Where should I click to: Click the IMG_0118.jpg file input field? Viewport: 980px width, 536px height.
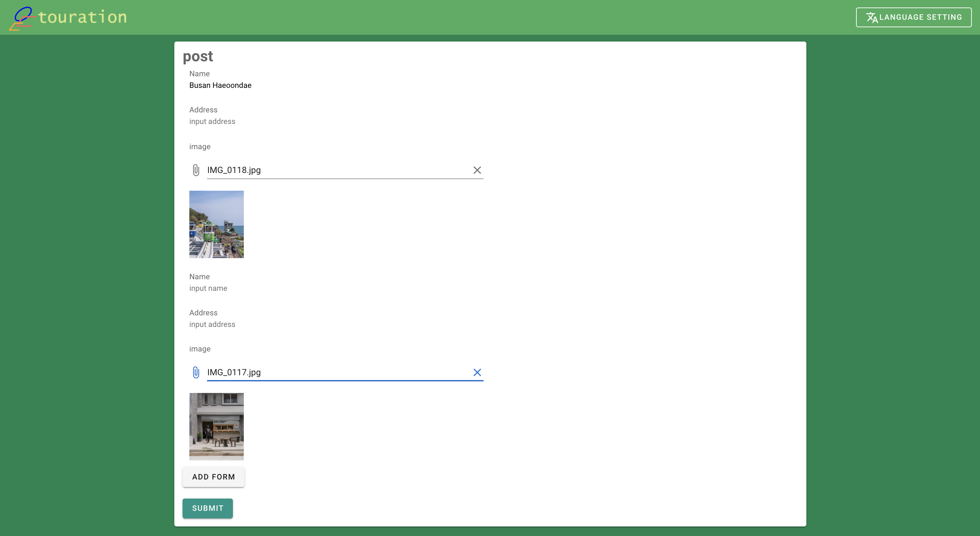(x=335, y=170)
